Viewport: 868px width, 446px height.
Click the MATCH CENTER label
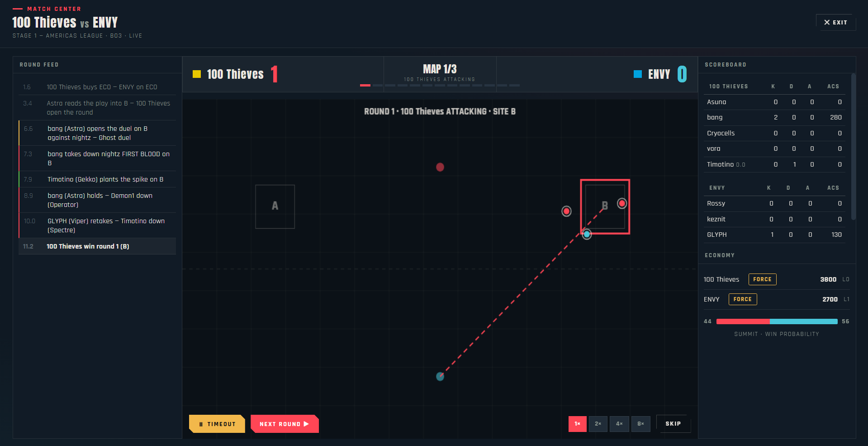(x=54, y=9)
